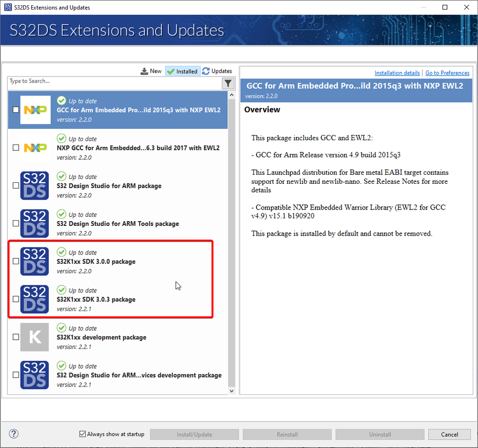The image size is (478, 448).
Task: Click green check status of ARM Tools package
Action: point(61,214)
